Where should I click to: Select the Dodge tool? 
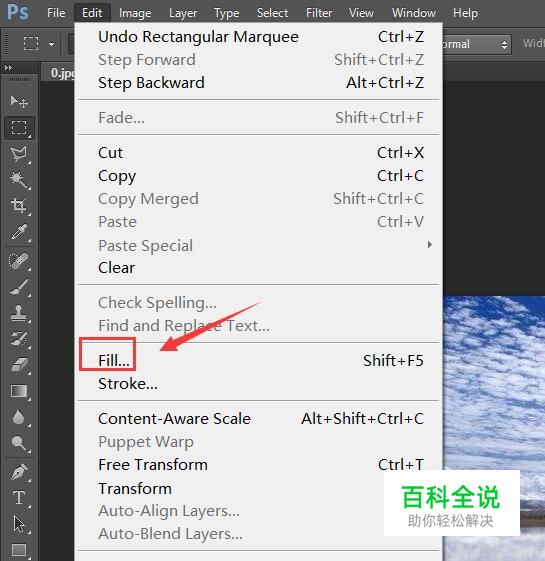tap(19, 444)
